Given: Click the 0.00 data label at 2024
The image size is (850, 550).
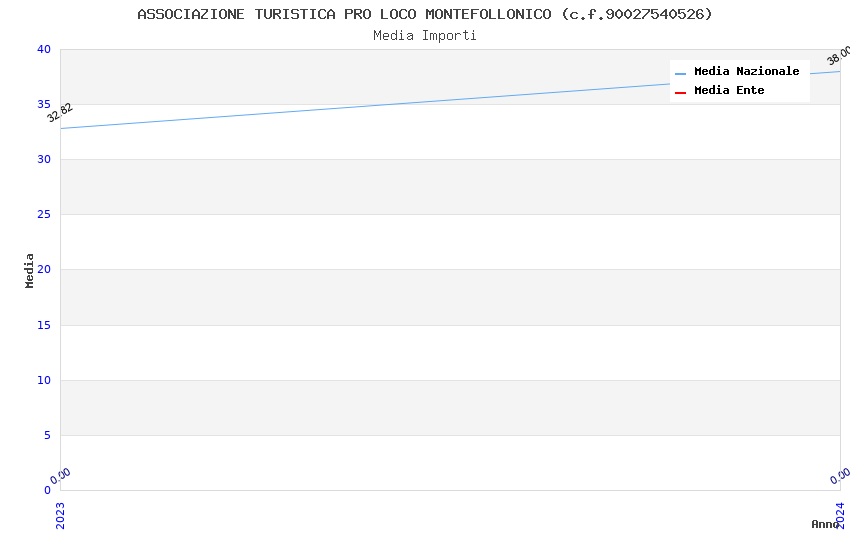Looking at the screenshot, I should click(840, 476).
